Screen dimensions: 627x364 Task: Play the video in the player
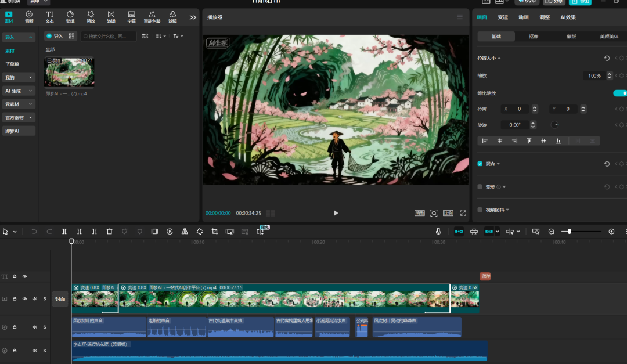[336, 213]
